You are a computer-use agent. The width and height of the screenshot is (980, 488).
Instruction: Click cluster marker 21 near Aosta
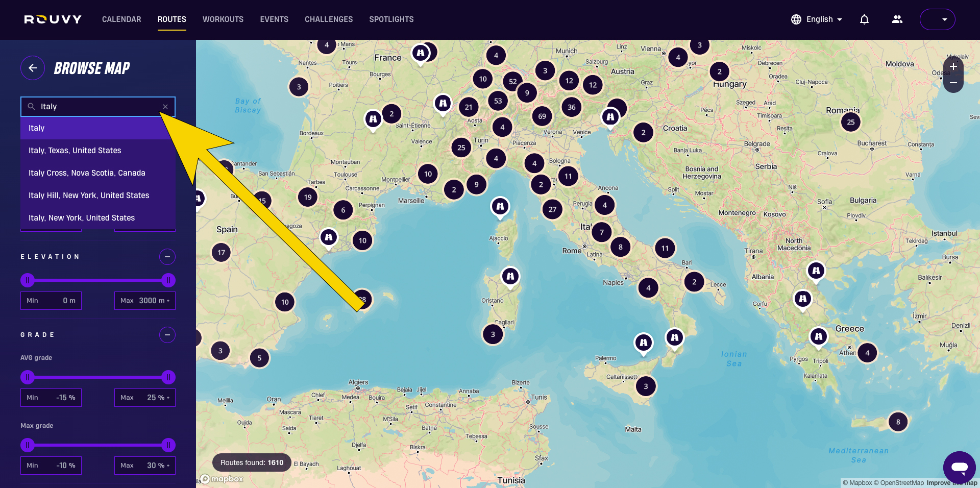pyautogui.click(x=469, y=107)
